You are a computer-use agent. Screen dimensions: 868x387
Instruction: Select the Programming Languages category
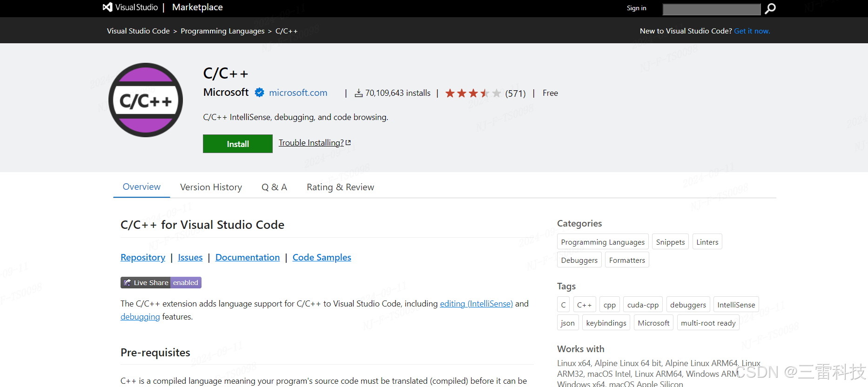[603, 242]
